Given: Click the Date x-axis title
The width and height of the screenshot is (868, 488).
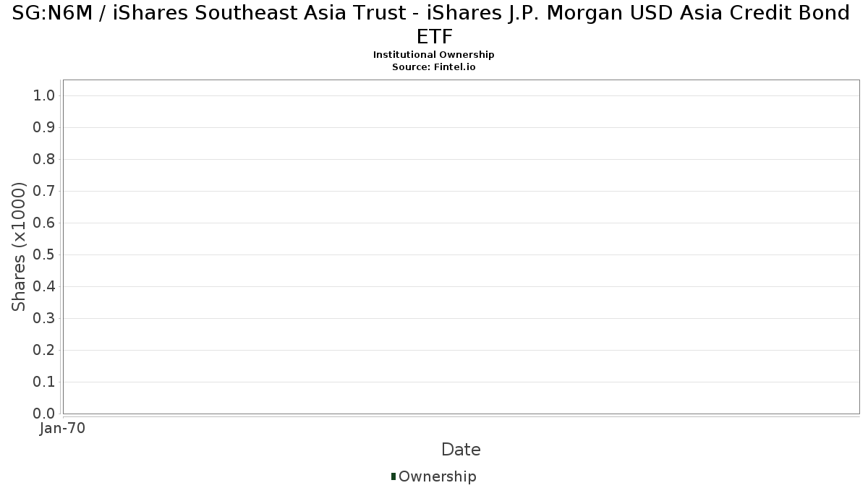Looking at the screenshot, I should click(x=461, y=450).
